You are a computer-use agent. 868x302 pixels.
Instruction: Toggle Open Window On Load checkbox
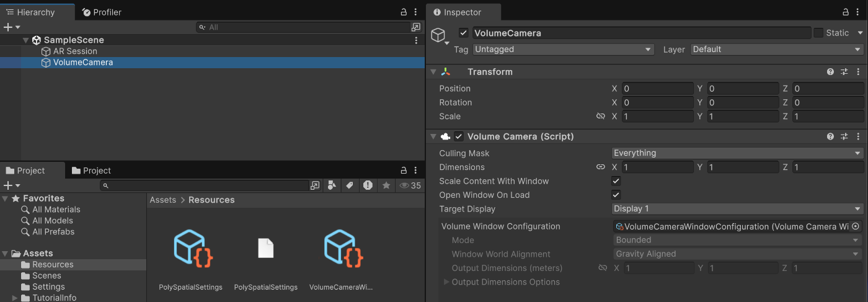pyautogui.click(x=616, y=195)
